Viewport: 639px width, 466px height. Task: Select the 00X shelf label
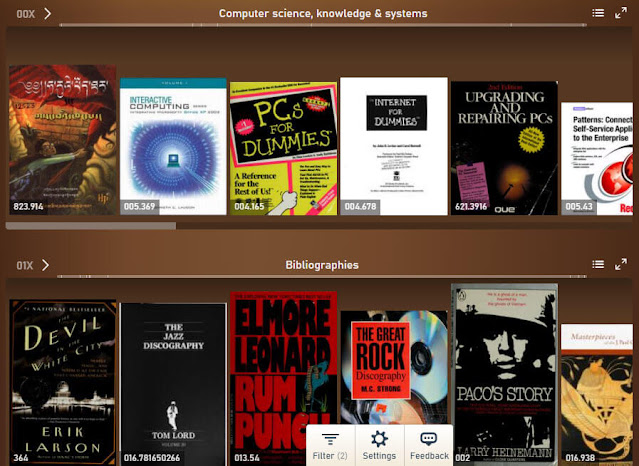coord(25,14)
